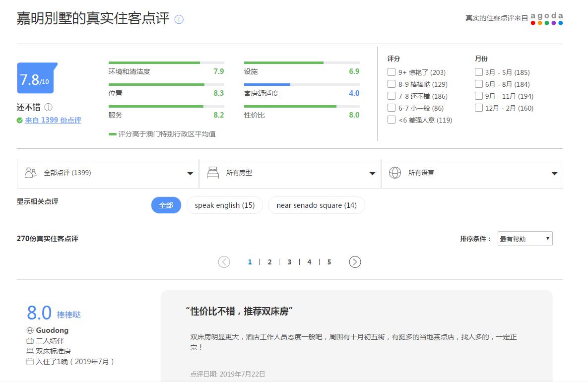588x382 pixels.
Task: Go to next page with right arrow
Action: tap(355, 262)
